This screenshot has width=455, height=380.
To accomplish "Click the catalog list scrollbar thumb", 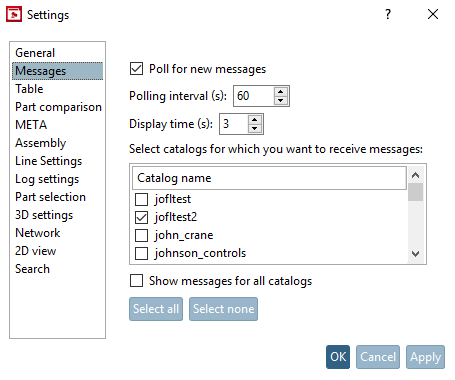I will tap(415, 192).
